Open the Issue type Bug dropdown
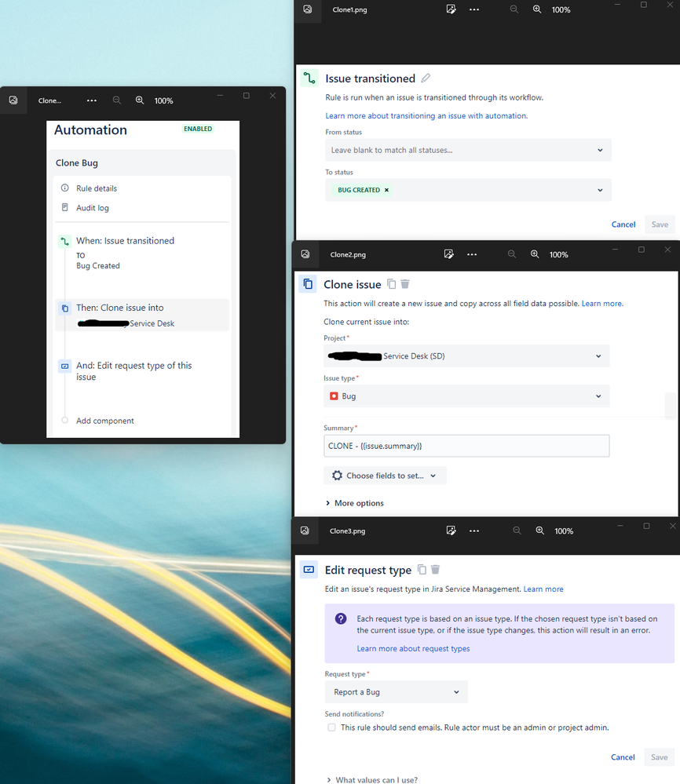680x784 pixels. 466,396
